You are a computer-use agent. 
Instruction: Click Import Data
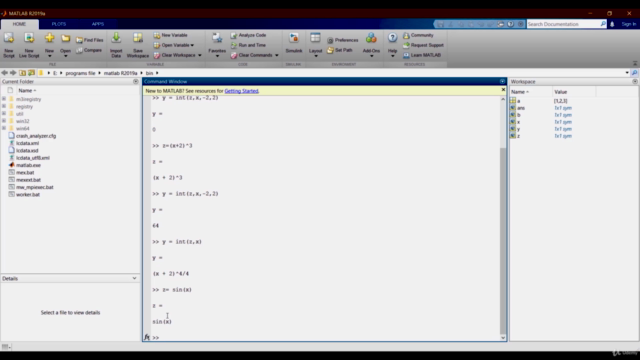(116, 45)
